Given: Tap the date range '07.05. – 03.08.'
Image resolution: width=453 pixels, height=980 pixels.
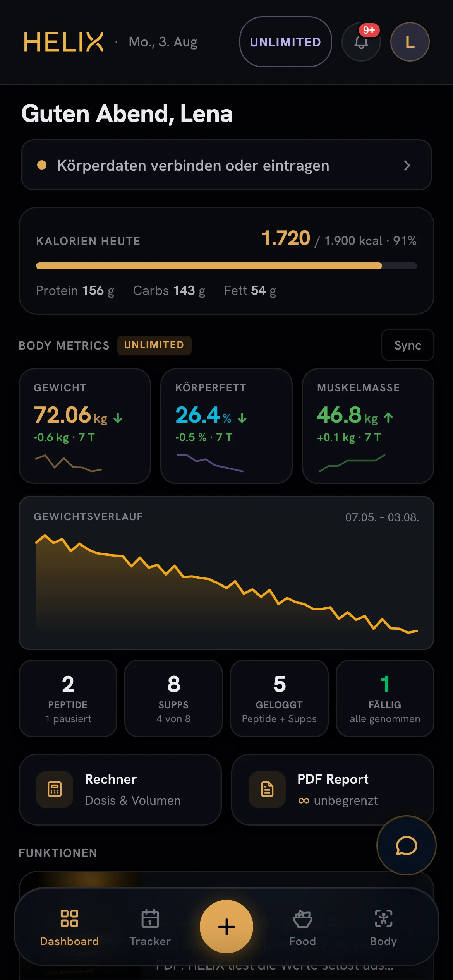Looking at the screenshot, I should point(382,517).
